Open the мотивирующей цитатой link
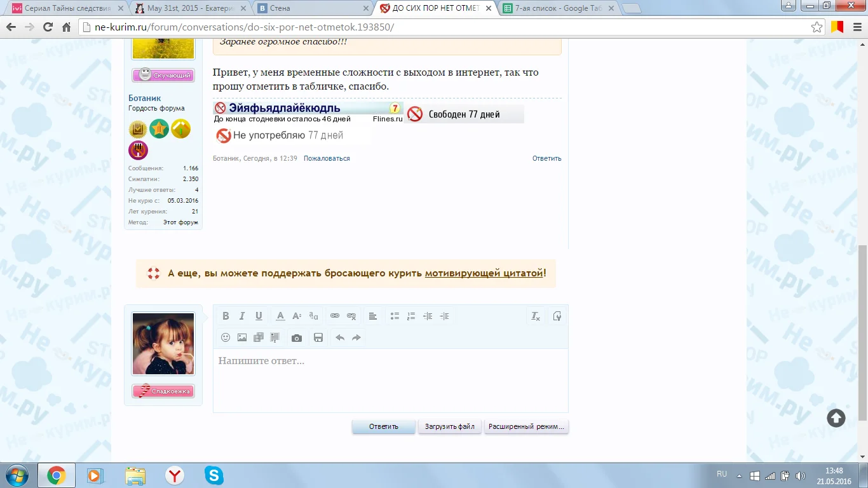The width and height of the screenshot is (868, 488). tap(484, 273)
